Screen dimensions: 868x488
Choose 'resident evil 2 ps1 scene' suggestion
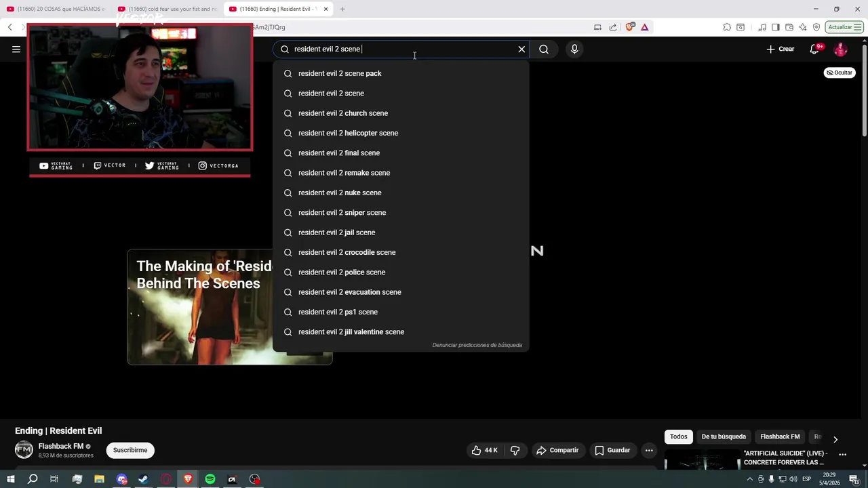(x=401, y=312)
